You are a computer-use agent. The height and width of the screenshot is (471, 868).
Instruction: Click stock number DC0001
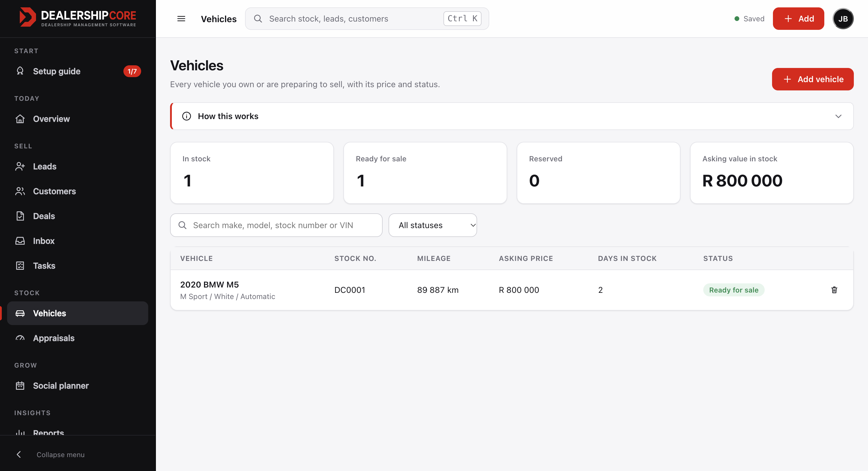(x=350, y=290)
